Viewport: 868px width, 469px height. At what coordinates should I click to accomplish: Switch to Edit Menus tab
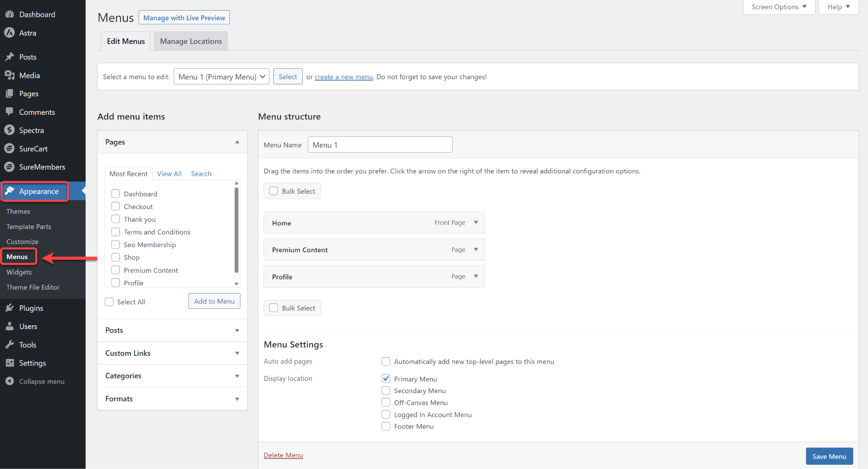[126, 41]
